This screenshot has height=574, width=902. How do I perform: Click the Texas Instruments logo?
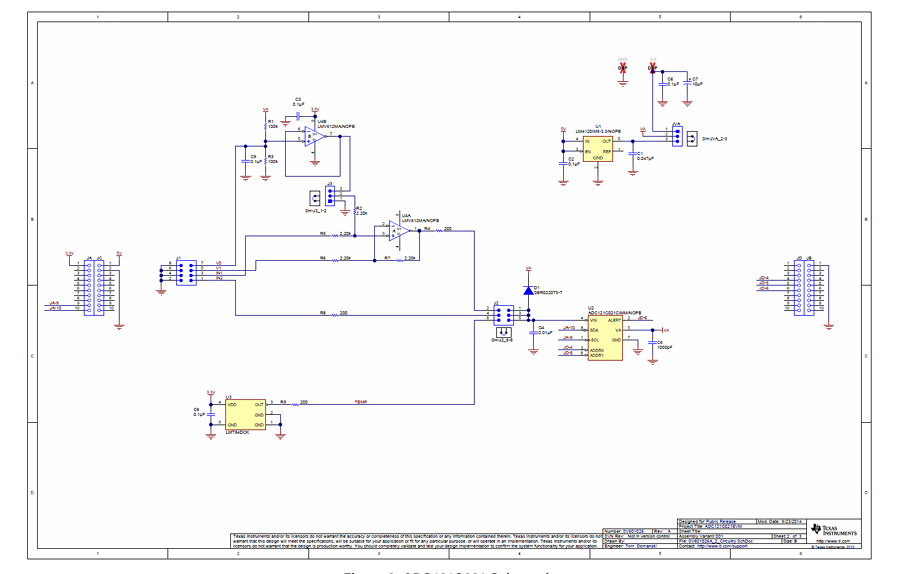coord(834,530)
